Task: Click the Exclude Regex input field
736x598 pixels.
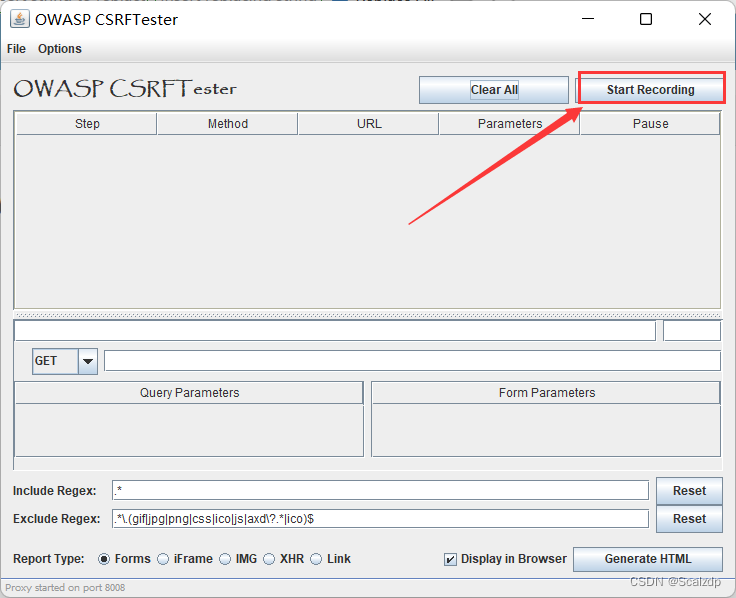Action: pos(380,519)
